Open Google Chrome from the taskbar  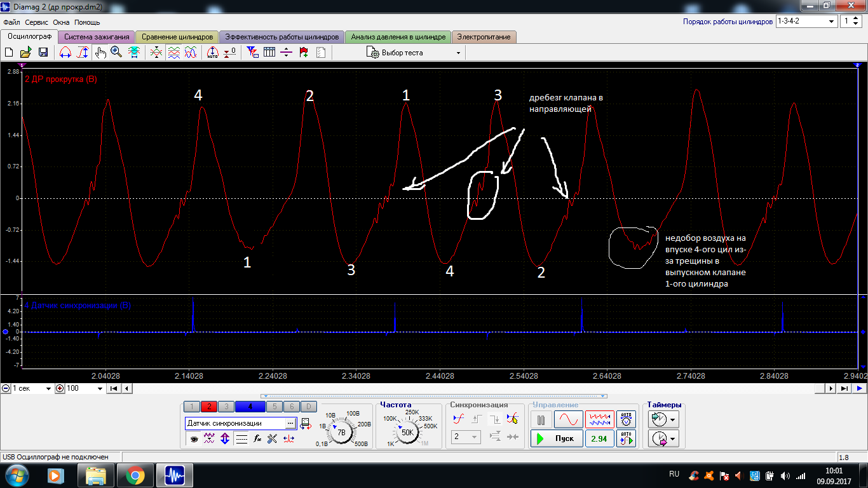tap(135, 475)
